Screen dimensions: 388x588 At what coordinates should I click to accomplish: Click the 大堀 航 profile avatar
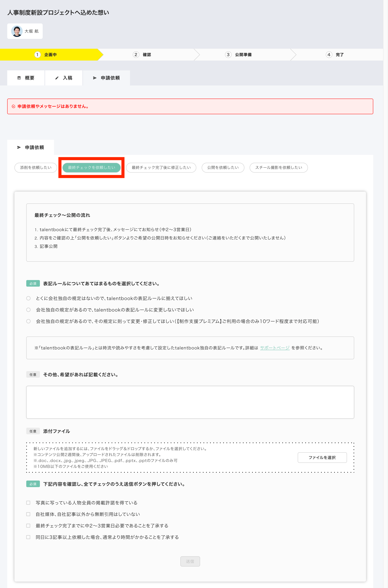coord(17,31)
